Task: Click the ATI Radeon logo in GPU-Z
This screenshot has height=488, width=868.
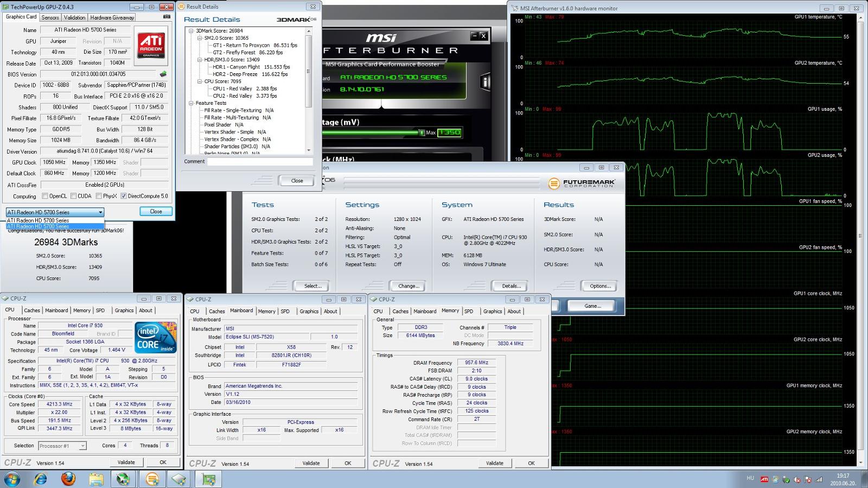Action: coord(151,46)
